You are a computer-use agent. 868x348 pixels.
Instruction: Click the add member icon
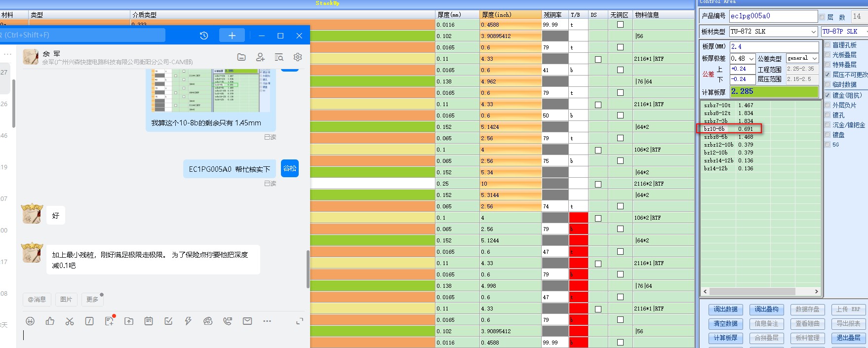tap(260, 57)
